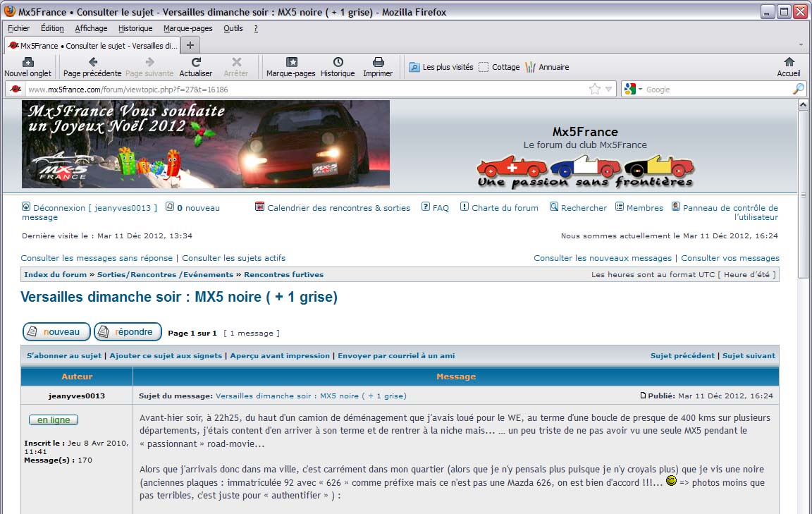Click the Rechercher magnifier icon

coord(554,207)
